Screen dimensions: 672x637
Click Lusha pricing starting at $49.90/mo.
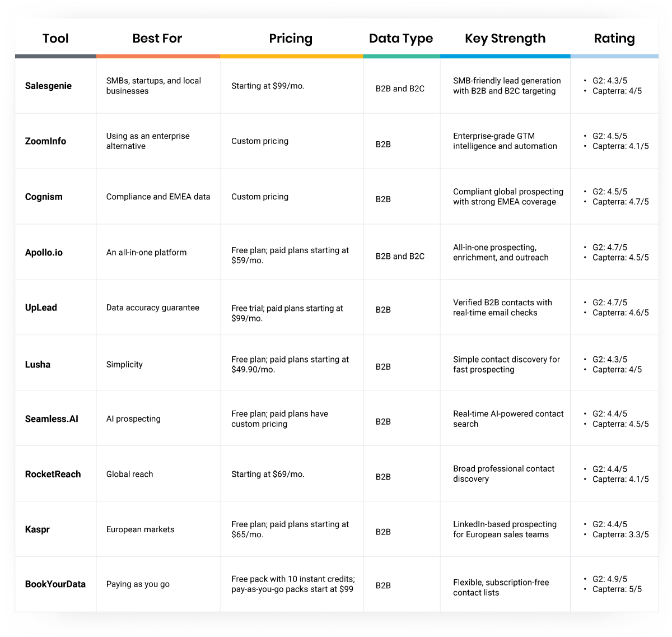click(x=290, y=364)
